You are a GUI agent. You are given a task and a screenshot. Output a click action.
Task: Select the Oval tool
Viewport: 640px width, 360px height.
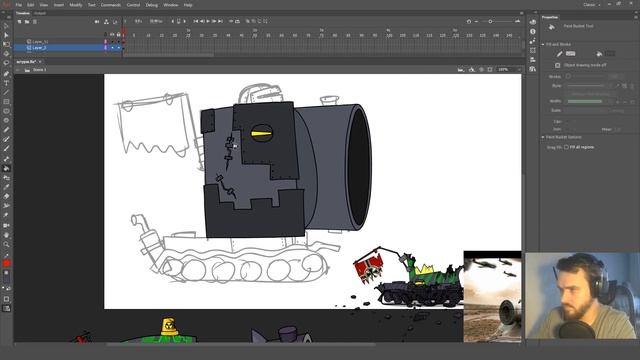coord(6,111)
